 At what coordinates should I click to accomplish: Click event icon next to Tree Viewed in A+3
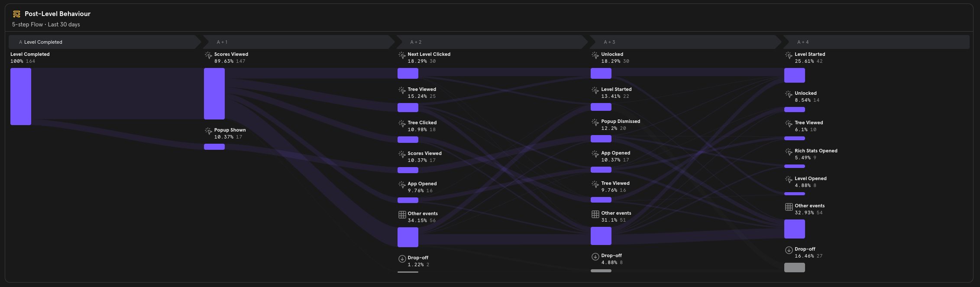pyautogui.click(x=595, y=184)
